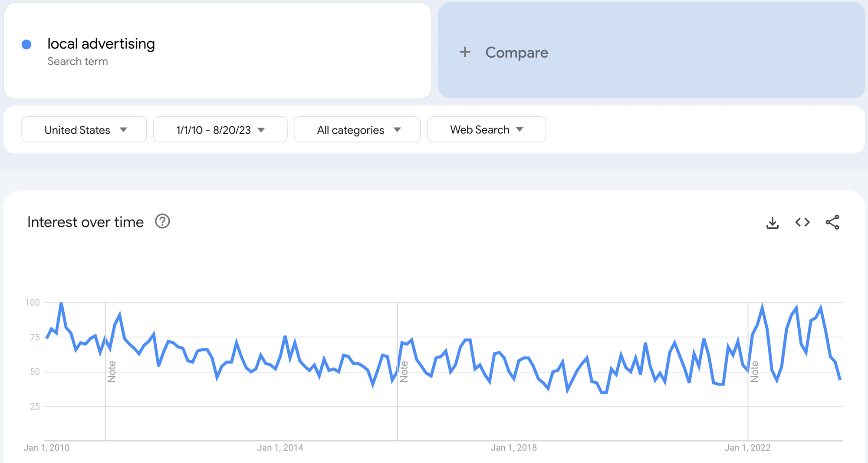This screenshot has width=868, height=463.
Task: Click the Jan 1, 2018 axis label
Action: 514,448
